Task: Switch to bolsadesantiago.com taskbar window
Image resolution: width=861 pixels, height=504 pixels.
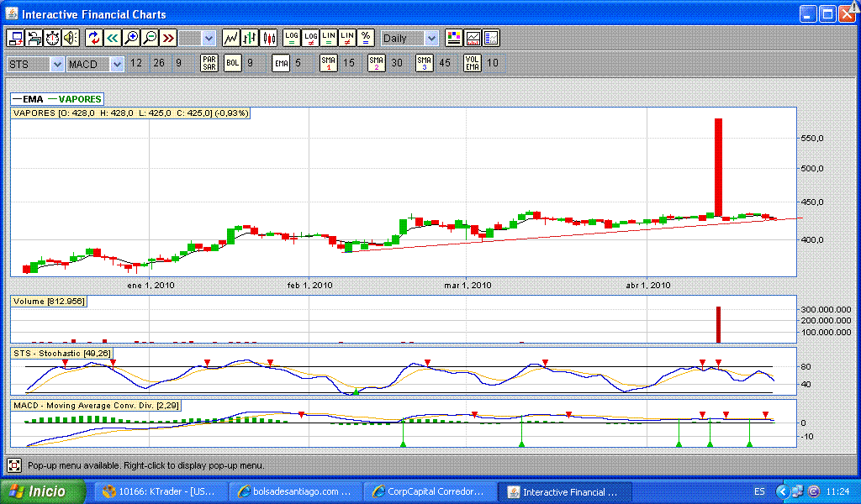Action: 295,492
